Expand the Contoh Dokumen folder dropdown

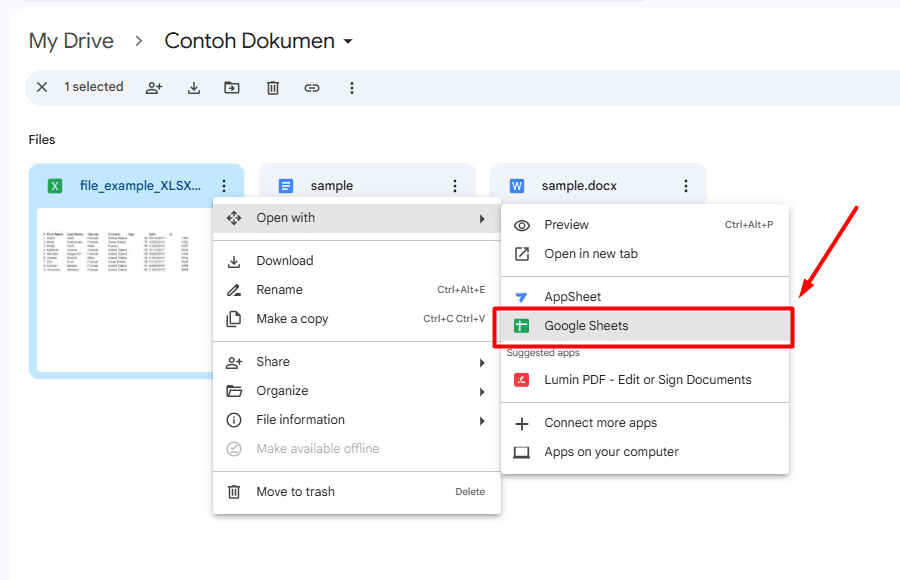[x=348, y=41]
